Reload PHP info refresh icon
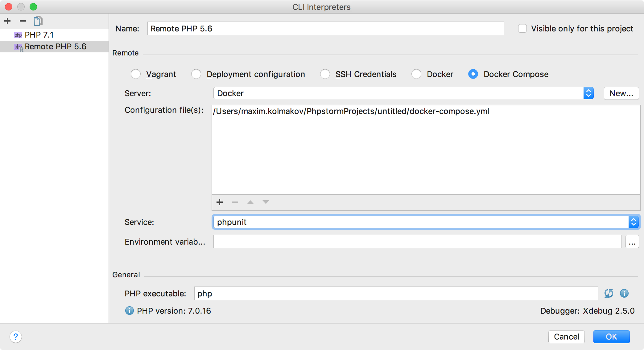The height and width of the screenshot is (350, 644). (x=609, y=293)
